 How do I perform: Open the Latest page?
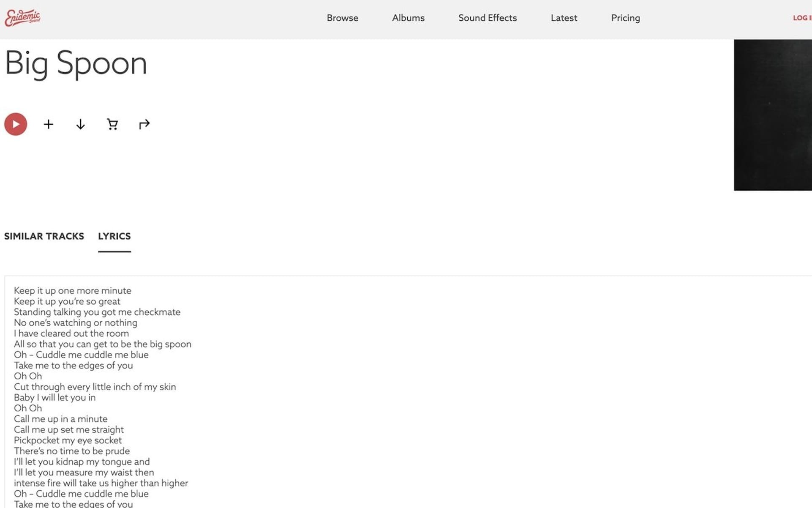[x=564, y=18]
